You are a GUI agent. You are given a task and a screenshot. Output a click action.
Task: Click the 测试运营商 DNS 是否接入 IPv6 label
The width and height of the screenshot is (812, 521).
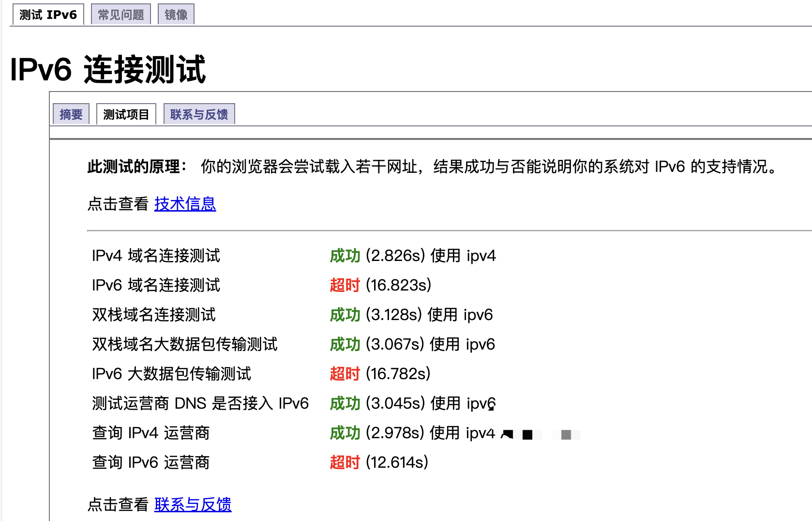(x=200, y=403)
